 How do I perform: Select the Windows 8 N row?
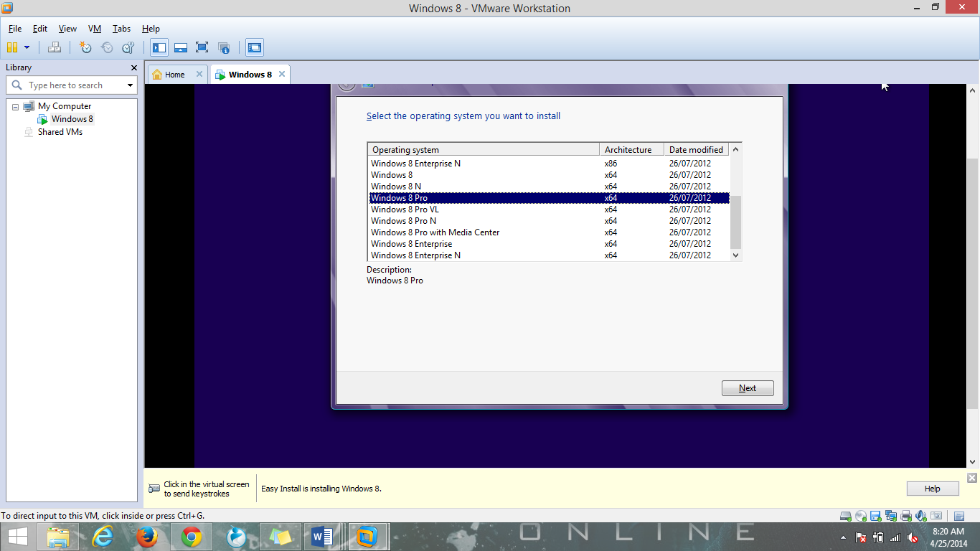[549, 187]
